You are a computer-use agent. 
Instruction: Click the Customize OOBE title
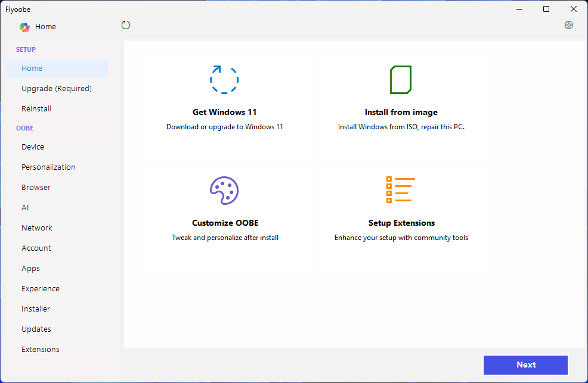(225, 223)
